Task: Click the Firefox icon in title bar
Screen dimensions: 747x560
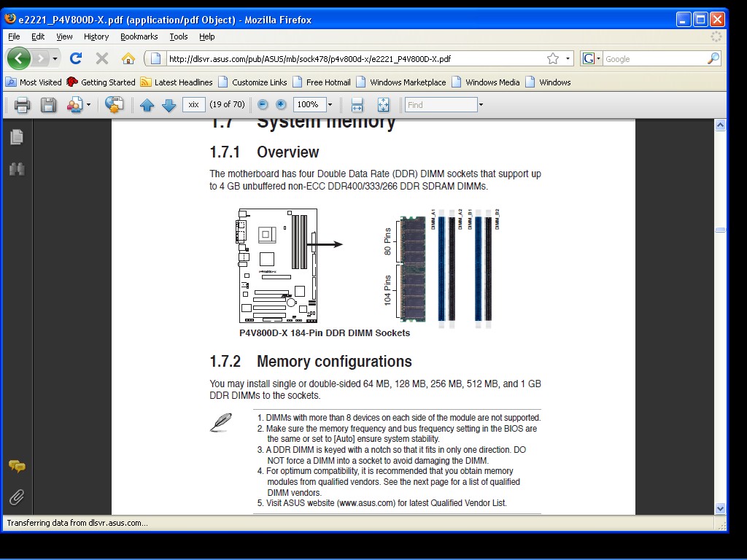Action: (10, 19)
